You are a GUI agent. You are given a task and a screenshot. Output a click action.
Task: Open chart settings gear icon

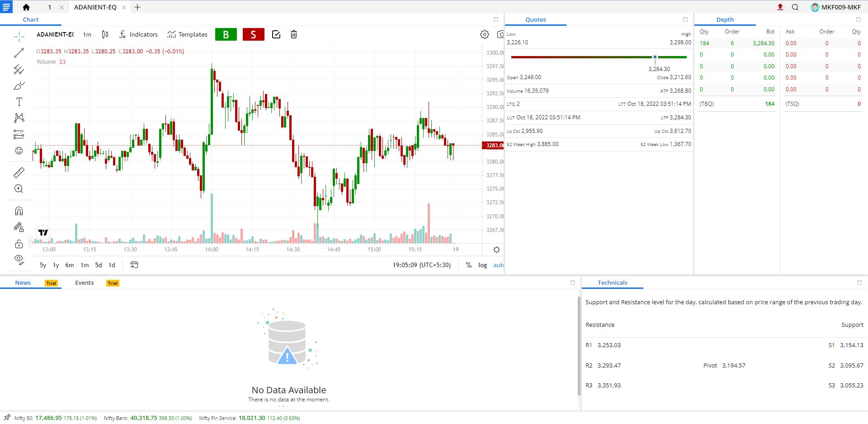485,34
